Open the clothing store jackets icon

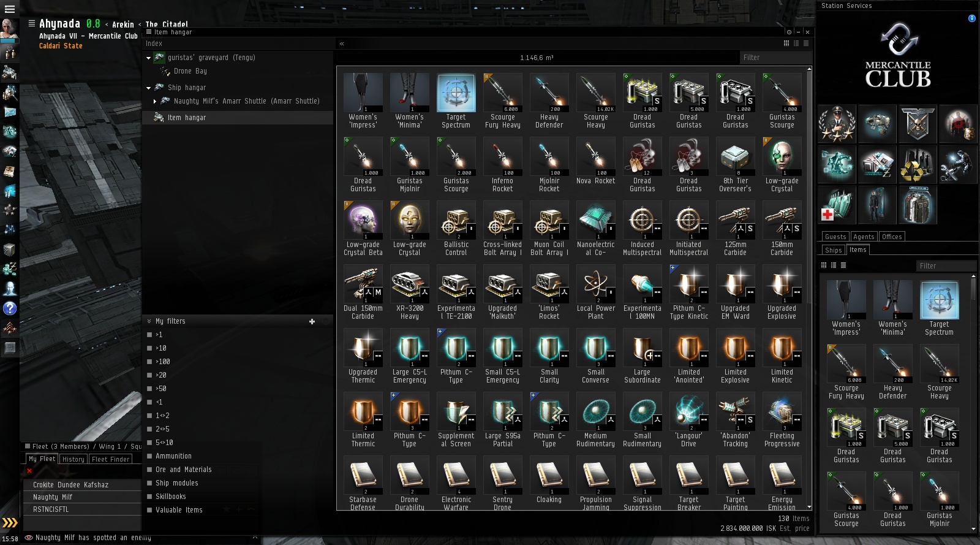[918, 205]
